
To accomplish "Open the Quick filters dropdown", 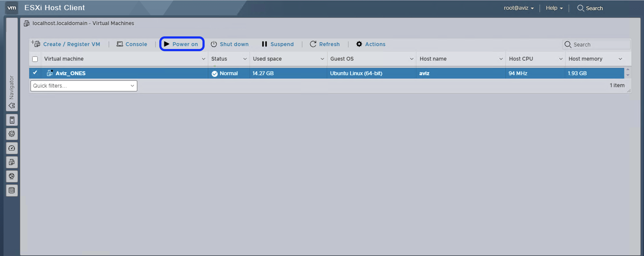I will click(x=84, y=86).
